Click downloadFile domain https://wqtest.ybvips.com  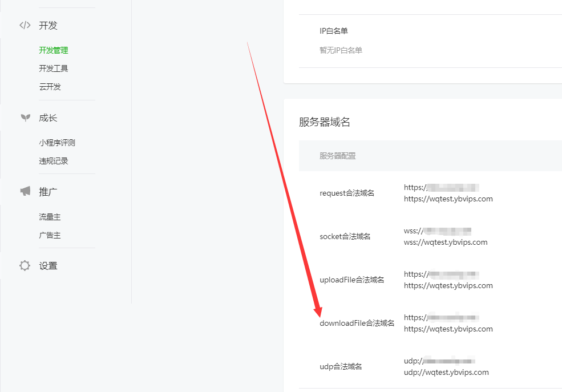(x=448, y=329)
